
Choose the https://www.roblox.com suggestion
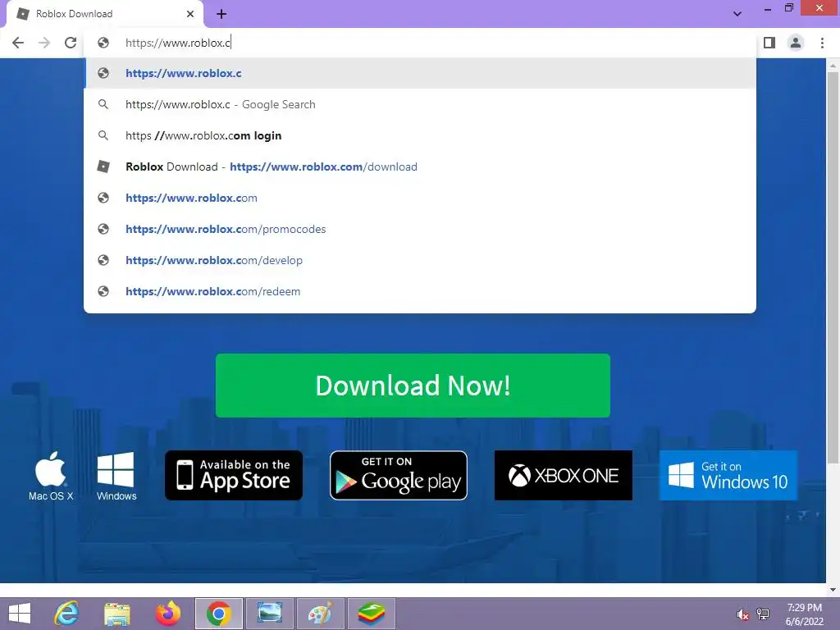coord(420,198)
